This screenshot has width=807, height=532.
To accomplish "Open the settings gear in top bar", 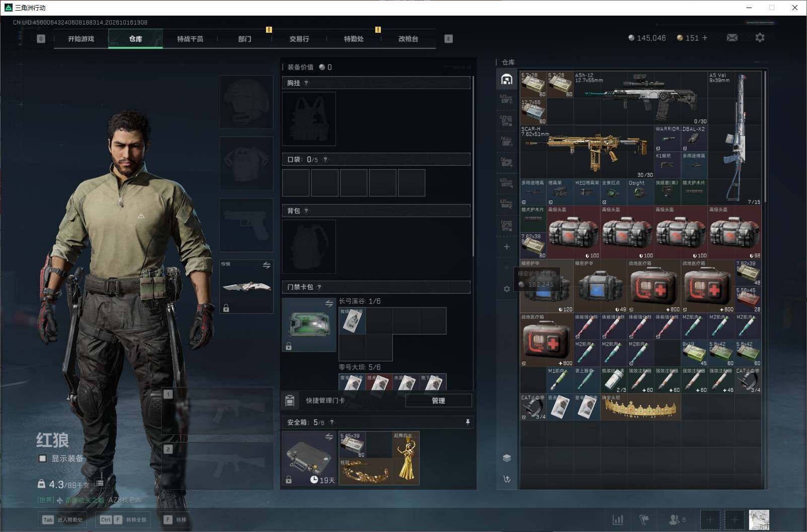I will tap(760, 38).
